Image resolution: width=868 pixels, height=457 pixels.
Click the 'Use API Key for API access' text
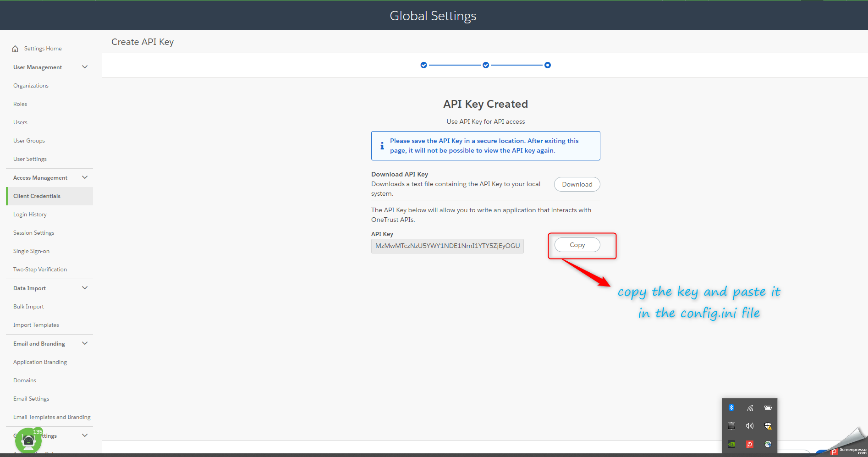[x=486, y=121]
